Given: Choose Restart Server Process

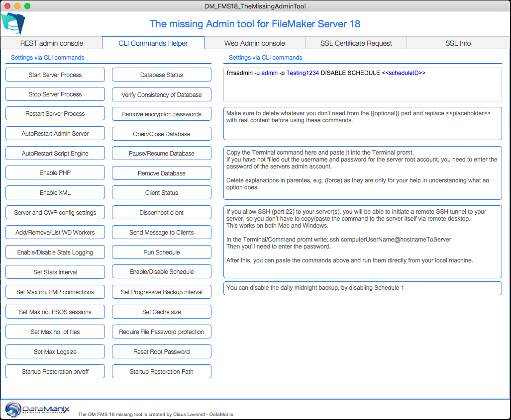Looking at the screenshot, I should pyautogui.click(x=55, y=114).
